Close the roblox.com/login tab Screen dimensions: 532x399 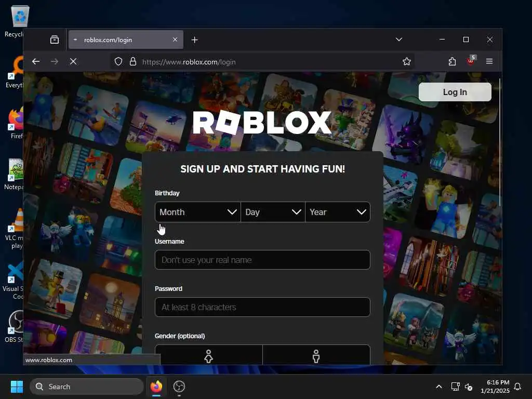(x=175, y=39)
